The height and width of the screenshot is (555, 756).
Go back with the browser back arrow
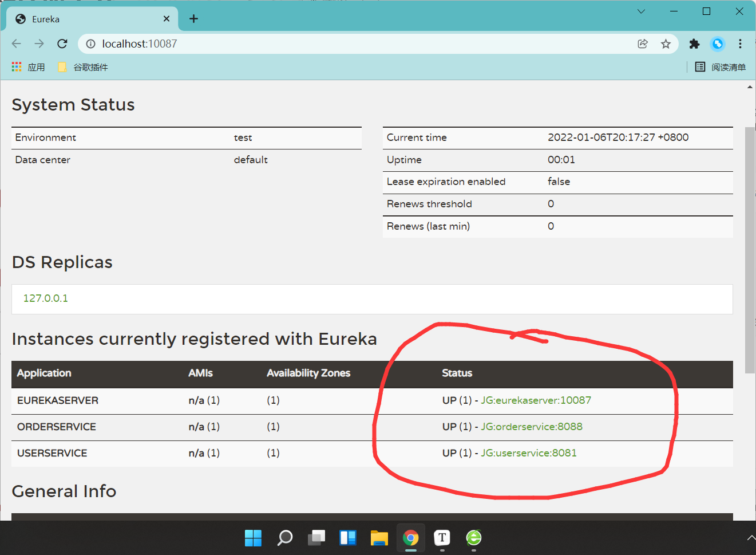pyautogui.click(x=16, y=44)
